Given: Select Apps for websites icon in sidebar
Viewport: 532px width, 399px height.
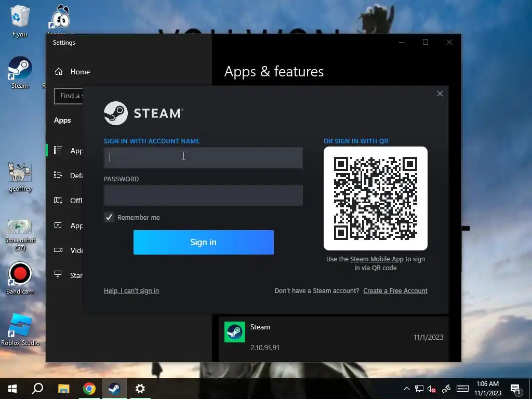Looking at the screenshot, I should point(58,225).
